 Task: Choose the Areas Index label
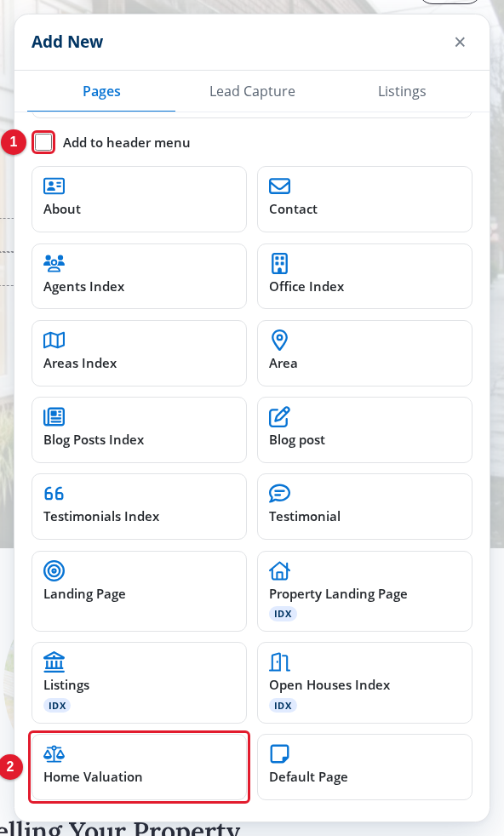pyautogui.click(x=80, y=363)
